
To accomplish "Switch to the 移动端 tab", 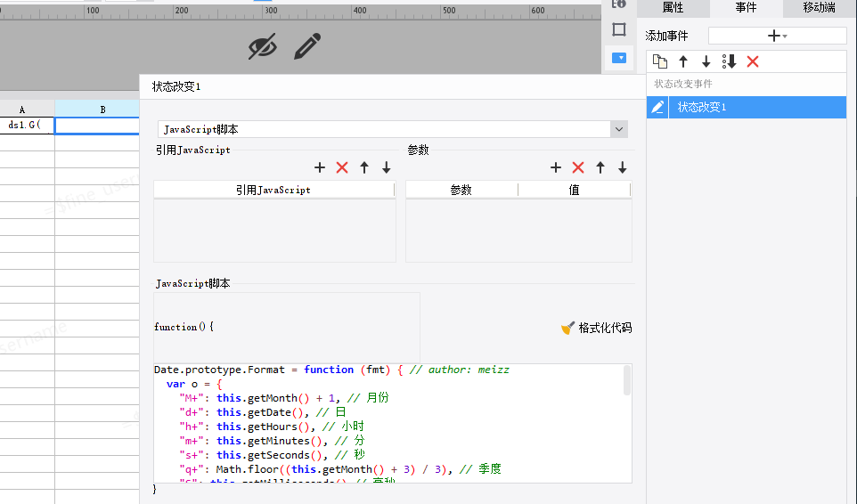I will pos(819,8).
